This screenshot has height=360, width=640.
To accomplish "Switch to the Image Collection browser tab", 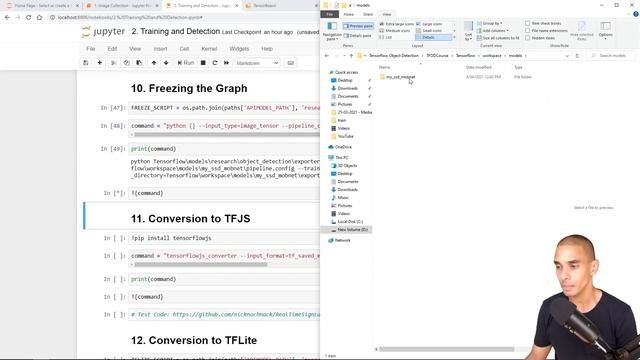I will pos(122,6).
